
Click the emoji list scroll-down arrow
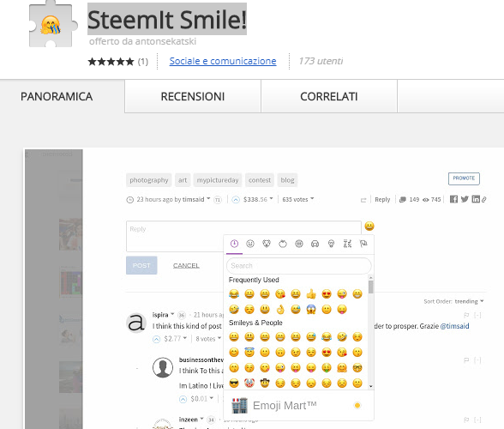tap(371, 386)
